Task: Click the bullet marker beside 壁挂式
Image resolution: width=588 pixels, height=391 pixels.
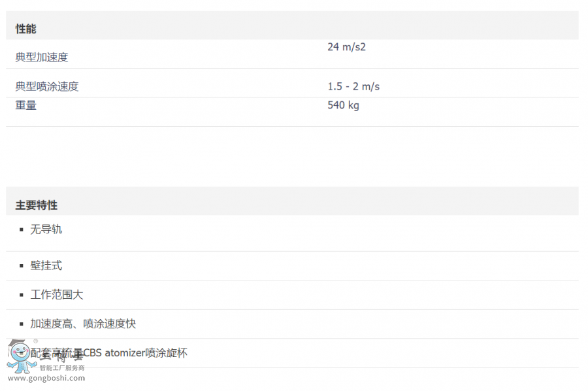Action: pyautogui.click(x=22, y=266)
